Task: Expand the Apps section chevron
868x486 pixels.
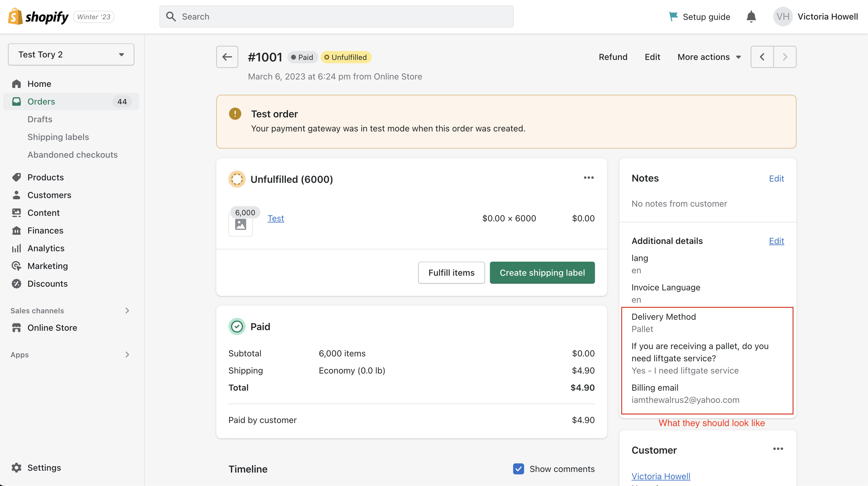Action: (127, 355)
